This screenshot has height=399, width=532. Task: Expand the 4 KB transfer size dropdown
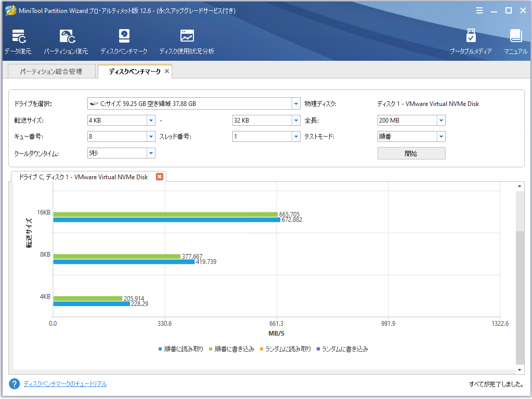(x=151, y=121)
